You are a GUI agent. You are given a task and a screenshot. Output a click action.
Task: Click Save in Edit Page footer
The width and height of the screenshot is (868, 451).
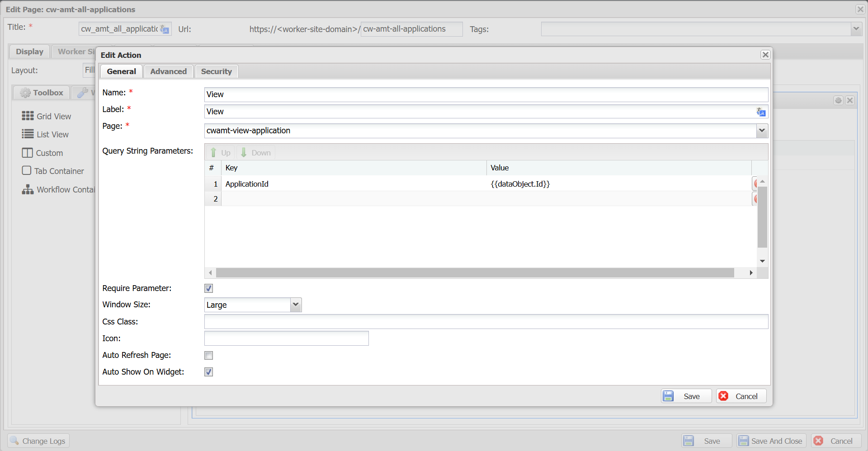tap(707, 441)
